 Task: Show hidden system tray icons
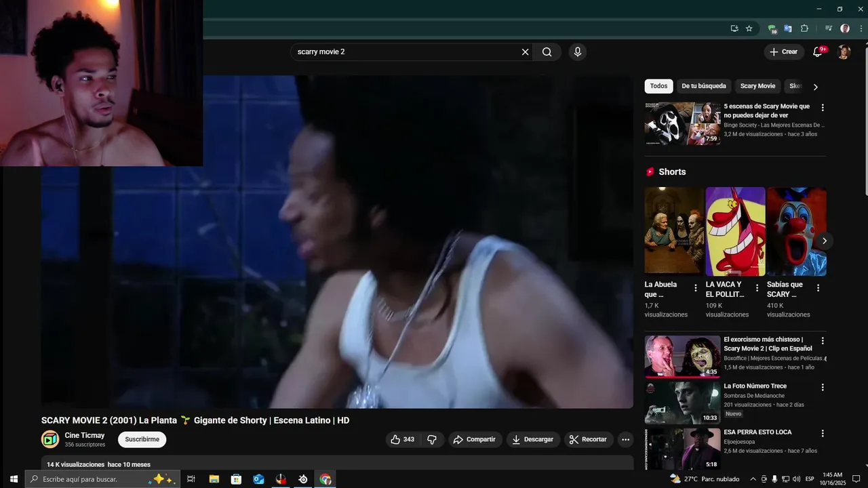[x=753, y=479]
